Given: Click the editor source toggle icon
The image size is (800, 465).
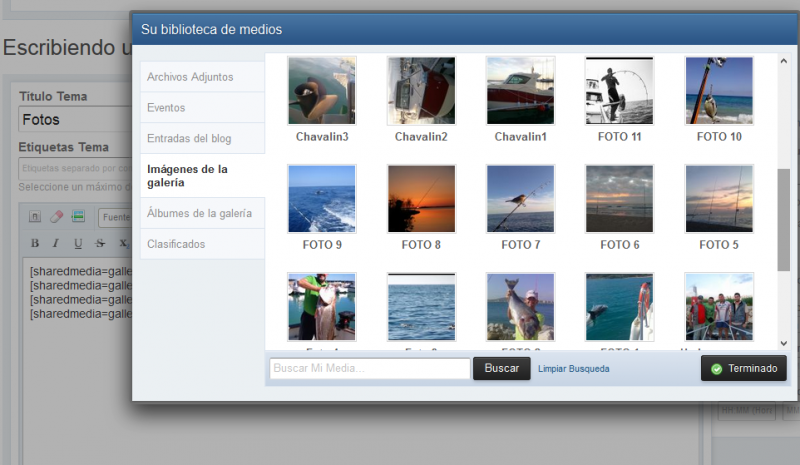Looking at the screenshot, I should [x=35, y=216].
